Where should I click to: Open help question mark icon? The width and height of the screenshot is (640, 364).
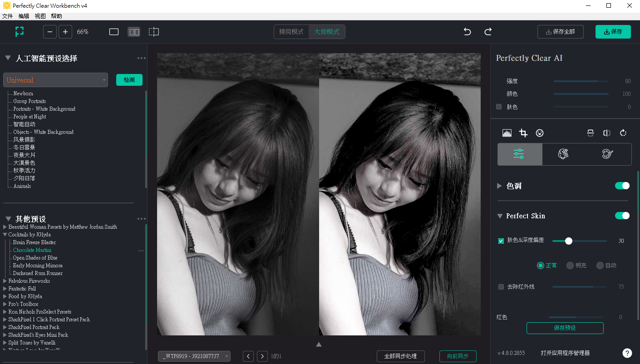627,353
